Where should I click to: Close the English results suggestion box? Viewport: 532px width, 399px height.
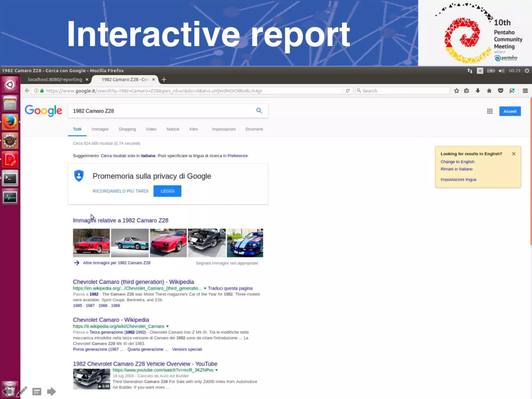[x=514, y=154]
